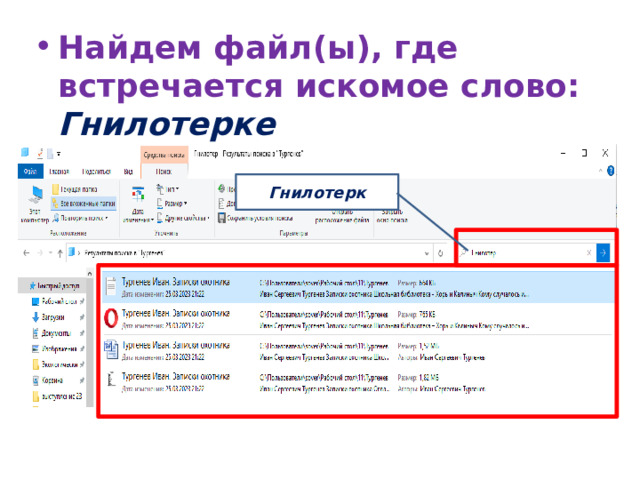Click the pin icon next to Загрузки
The image size is (640, 480).
[x=82, y=317]
